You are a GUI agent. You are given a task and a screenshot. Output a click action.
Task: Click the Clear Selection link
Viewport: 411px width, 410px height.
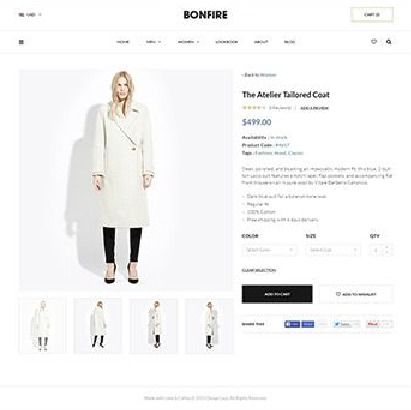(x=259, y=270)
